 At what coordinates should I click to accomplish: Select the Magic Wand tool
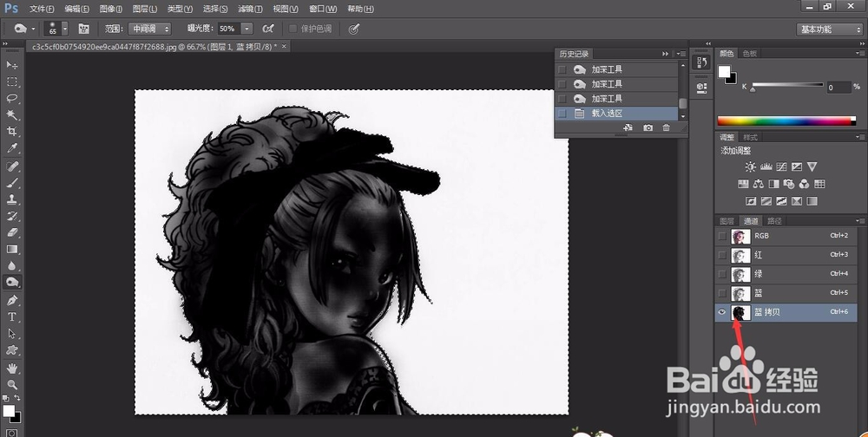click(11, 115)
